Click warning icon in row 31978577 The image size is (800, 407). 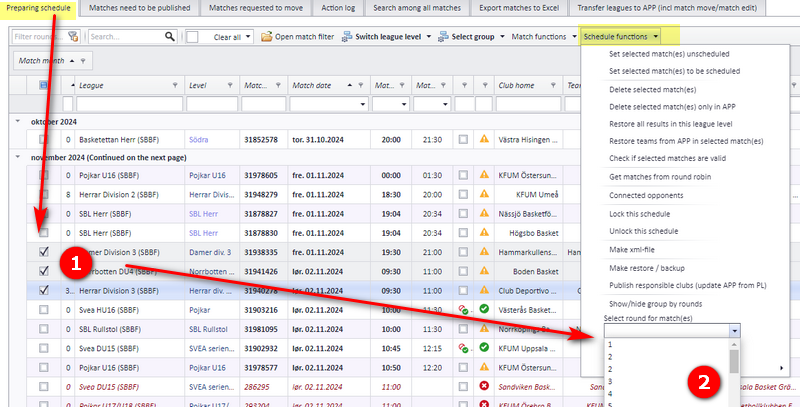click(484, 367)
